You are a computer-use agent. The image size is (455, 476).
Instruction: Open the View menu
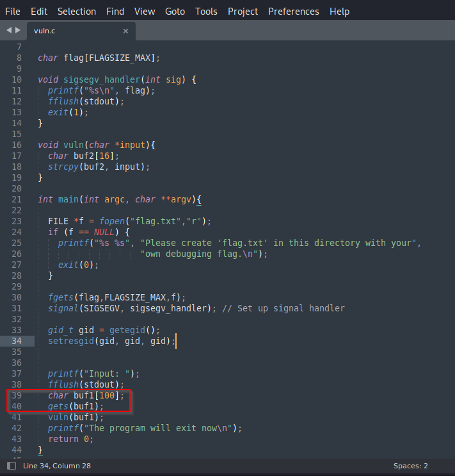145,12
